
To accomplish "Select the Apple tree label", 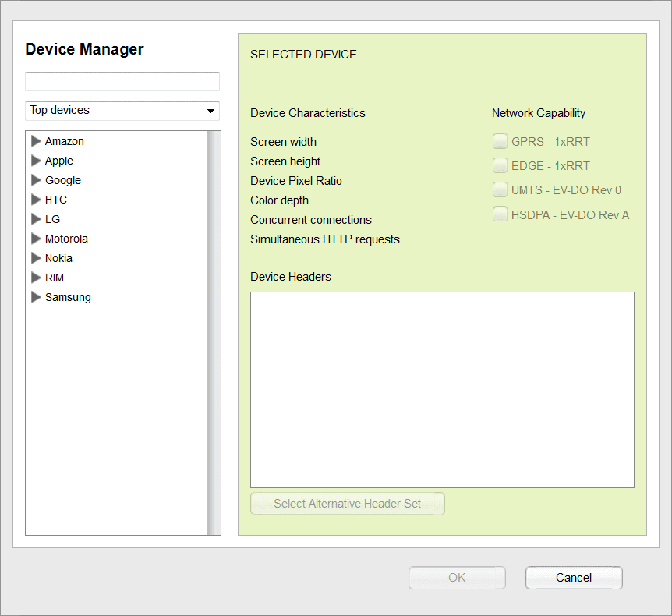I will pos(59,161).
